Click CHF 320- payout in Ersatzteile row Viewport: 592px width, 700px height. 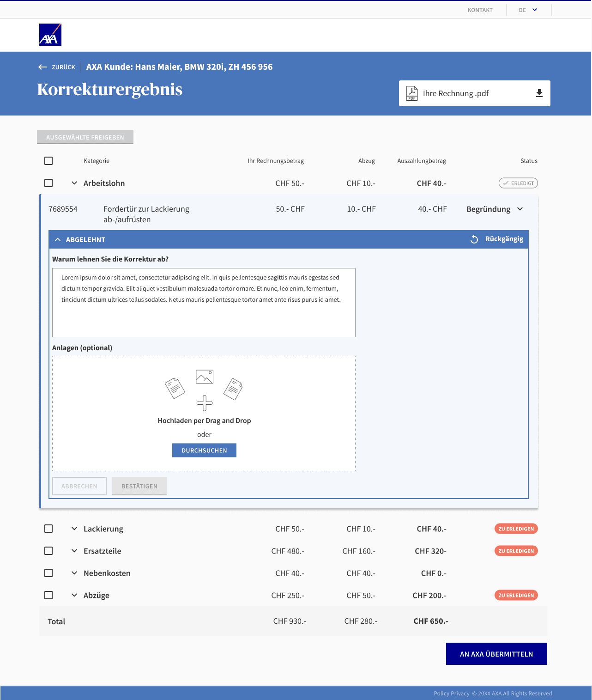click(430, 551)
